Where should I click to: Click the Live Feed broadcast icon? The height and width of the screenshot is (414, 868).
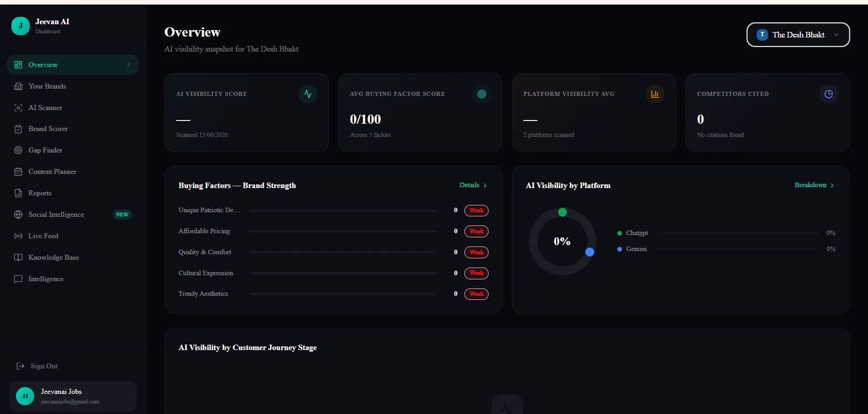18,236
